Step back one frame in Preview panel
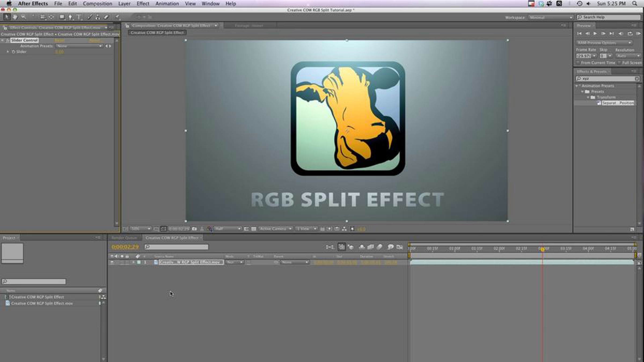644x362 pixels. point(587,34)
